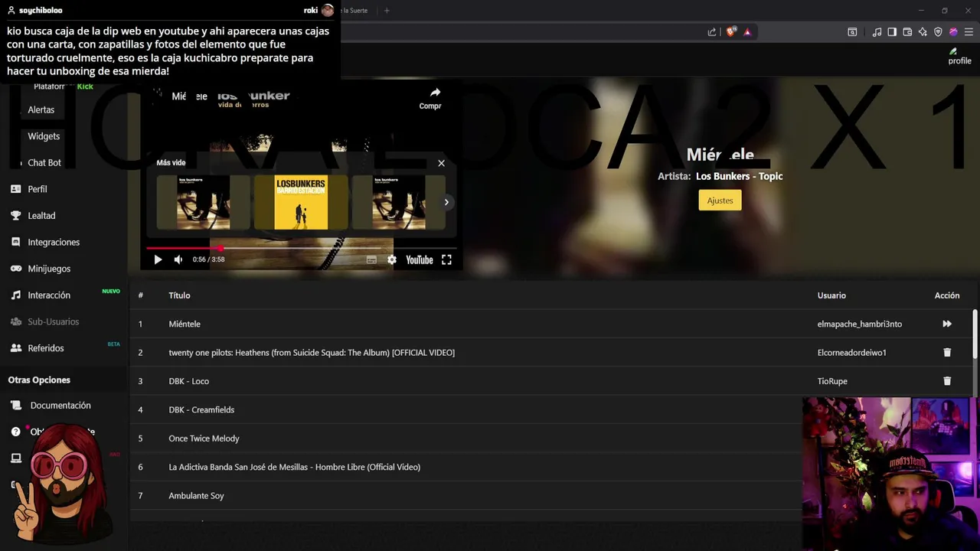The width and height of the screenshot is (980, 551).
Task: Select the yellow Los Bunkers Barrio Estación thumbnail
Action: coord(301,202)
